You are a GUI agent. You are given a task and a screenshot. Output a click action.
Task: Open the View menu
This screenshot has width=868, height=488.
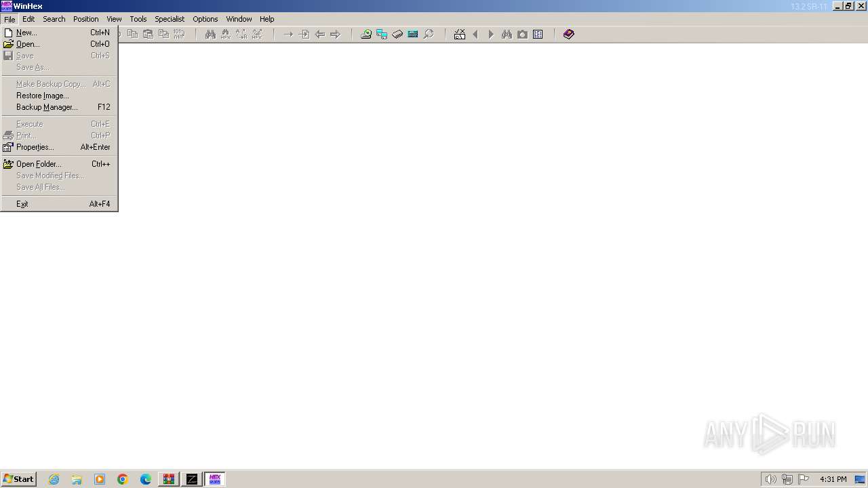[114, 19]
